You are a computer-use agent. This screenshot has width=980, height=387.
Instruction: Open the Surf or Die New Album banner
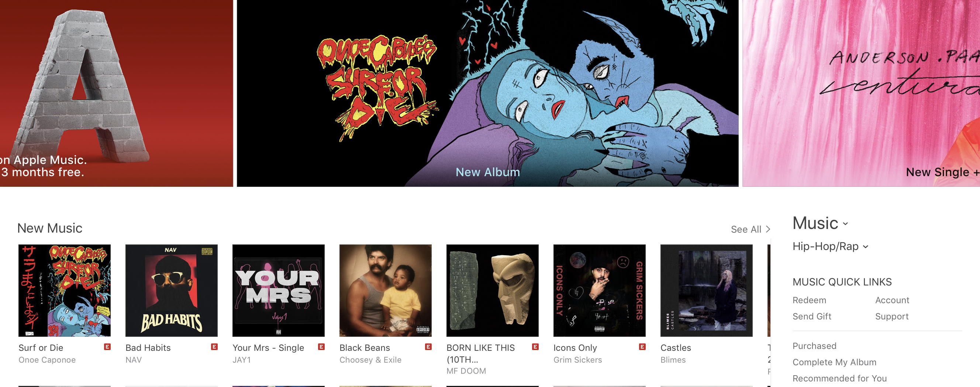pos(487,93)
